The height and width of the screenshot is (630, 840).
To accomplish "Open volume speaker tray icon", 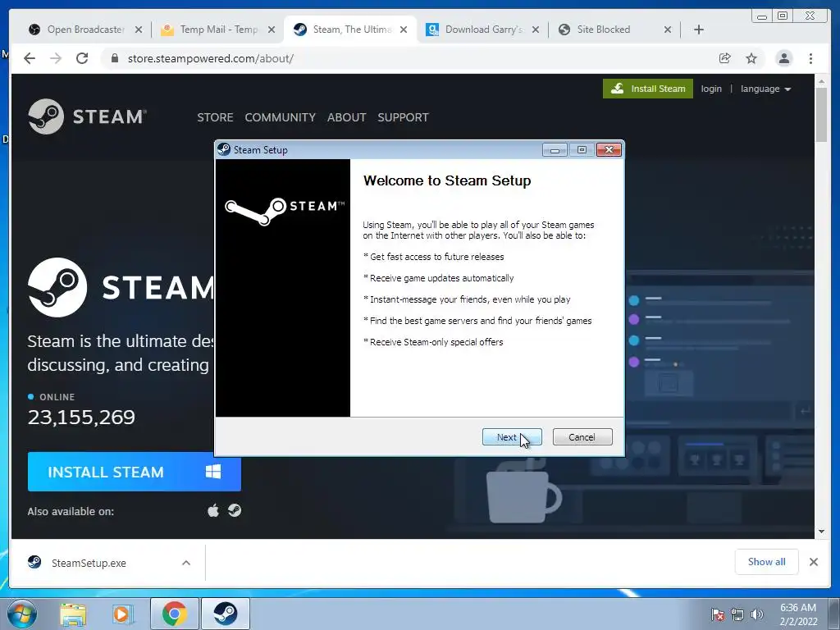I will pos(757,614).
